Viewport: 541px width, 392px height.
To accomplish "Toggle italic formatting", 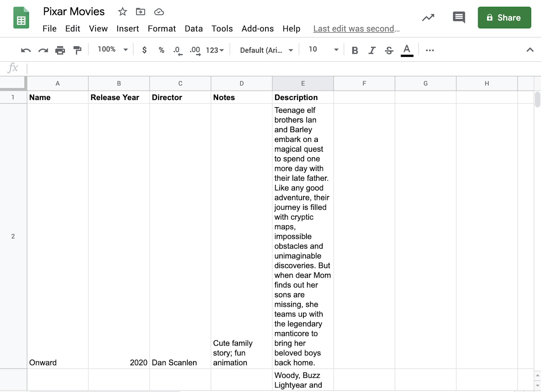I will [372, 50].
